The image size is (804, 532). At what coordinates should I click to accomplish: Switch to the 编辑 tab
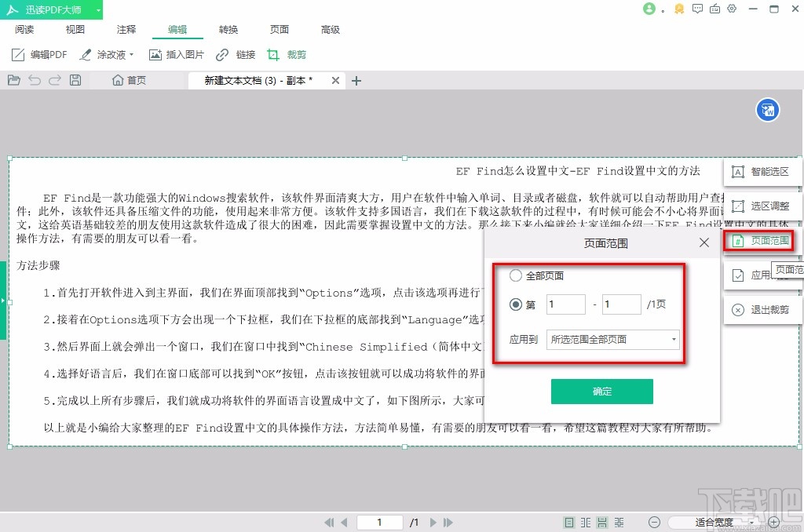[177, 30]
